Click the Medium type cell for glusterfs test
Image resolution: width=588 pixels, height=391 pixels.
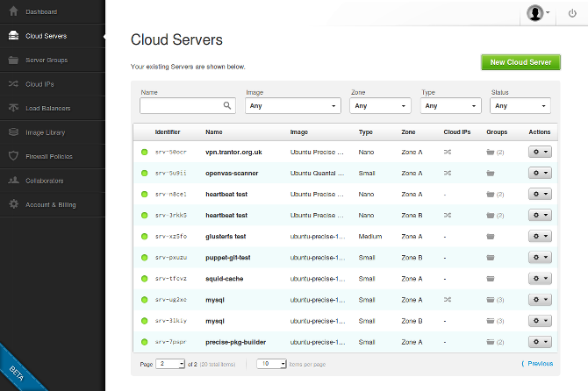(x=370, y=237)
